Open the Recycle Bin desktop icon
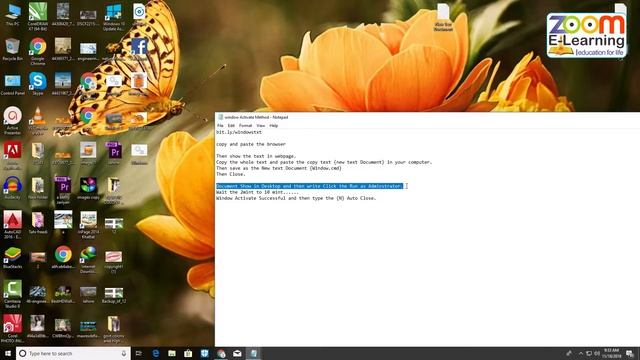Viewport: 640px width, 360px height. coord(13,49)
